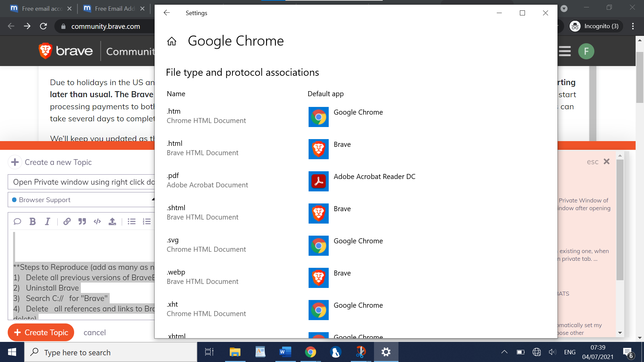Click the topic title input field
644x362 pixels.
[x=82, y=182]
